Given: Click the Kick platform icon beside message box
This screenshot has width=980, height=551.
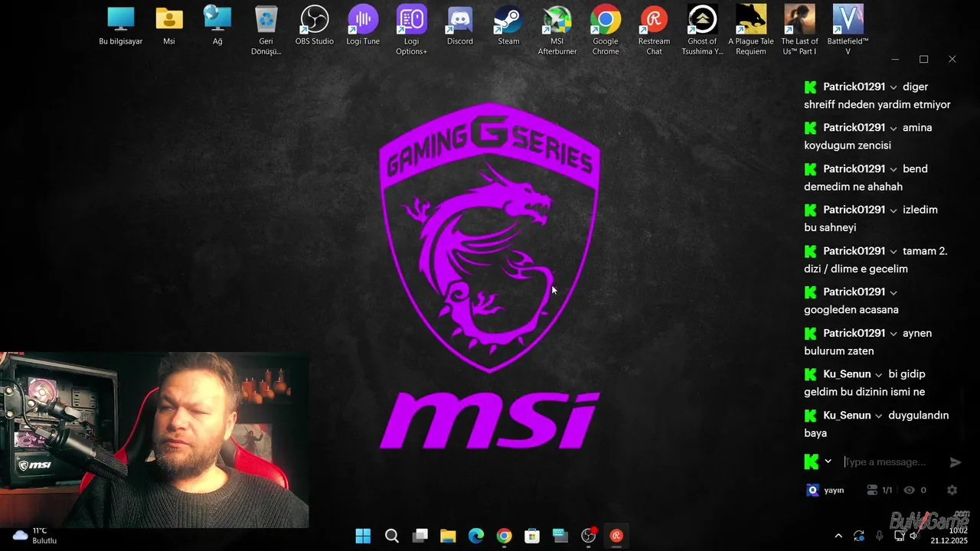Looking at the screenshot, I should point(811,461).
